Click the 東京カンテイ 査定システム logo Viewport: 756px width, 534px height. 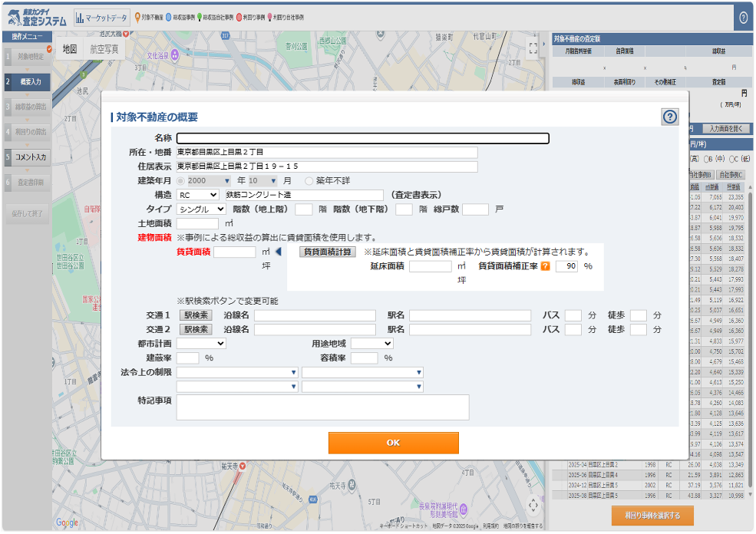[35, 17]
